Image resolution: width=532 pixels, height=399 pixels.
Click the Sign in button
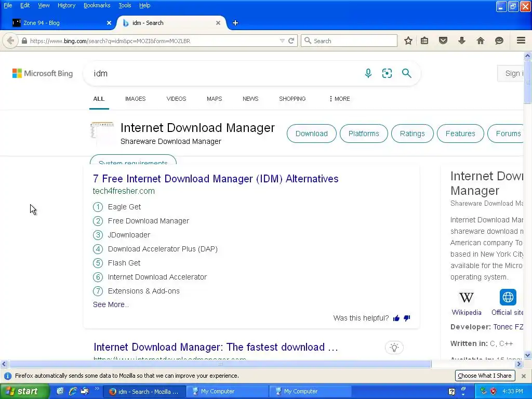[511, 73]
